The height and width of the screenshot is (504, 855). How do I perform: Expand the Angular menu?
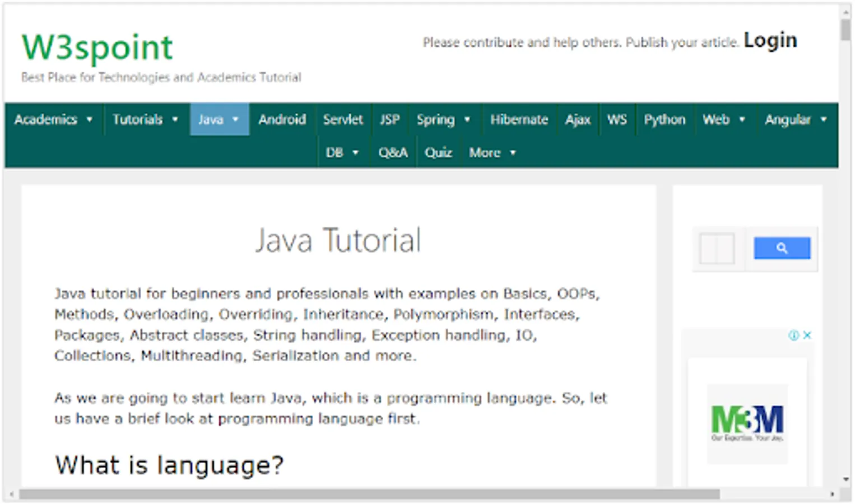(796, 119)
